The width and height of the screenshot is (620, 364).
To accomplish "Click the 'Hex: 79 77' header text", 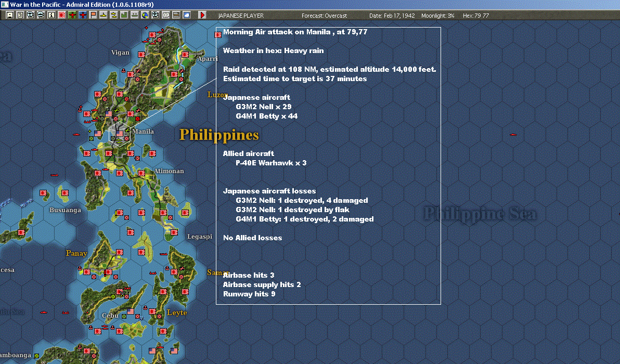I will pos(476,16).
